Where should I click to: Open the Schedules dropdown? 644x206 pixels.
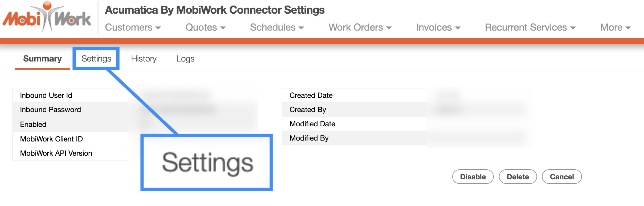[277, 28]
